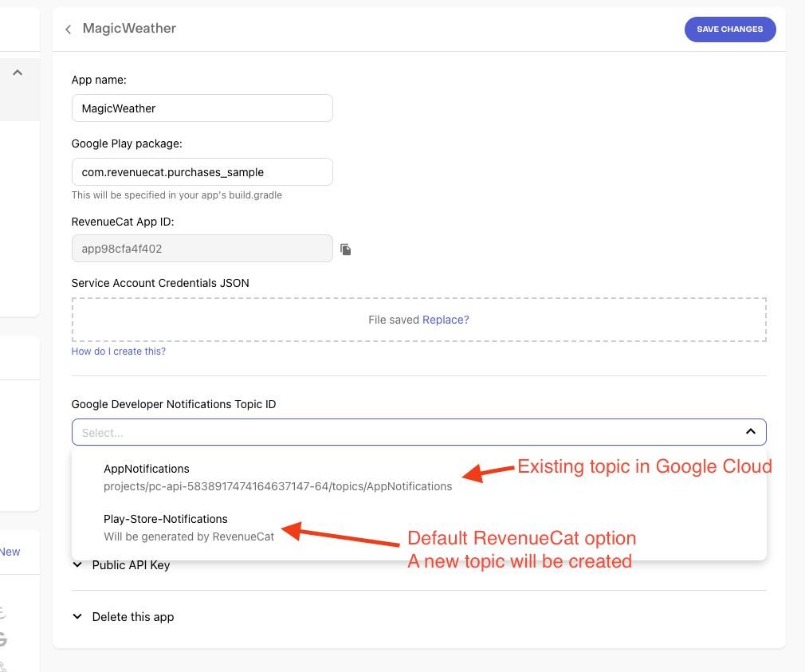Viewport: 805px width, 672px height.
Task: Click the MagicWeather page title
Action: pyautogui.click(x=129, y=28)
